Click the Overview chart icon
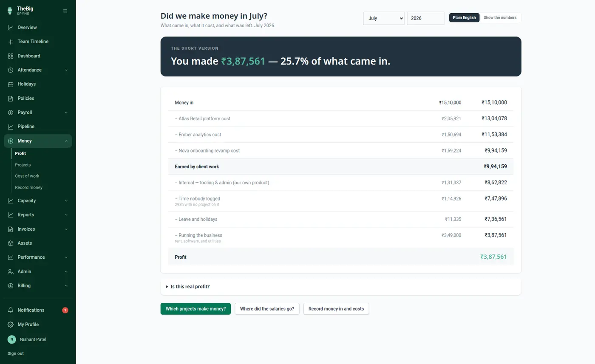The width and height of the screenshot is (595, 364). click(x=11, y=28)
